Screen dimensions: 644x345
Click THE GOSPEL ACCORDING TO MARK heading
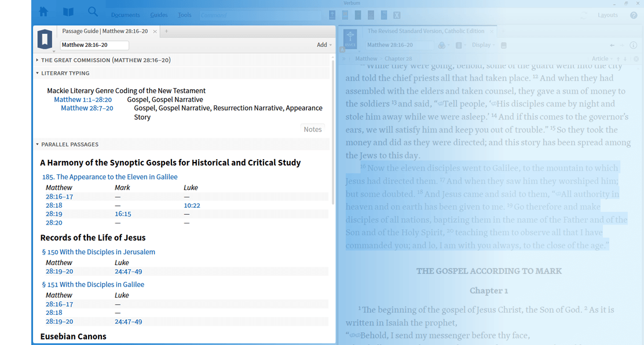[489, 271]
